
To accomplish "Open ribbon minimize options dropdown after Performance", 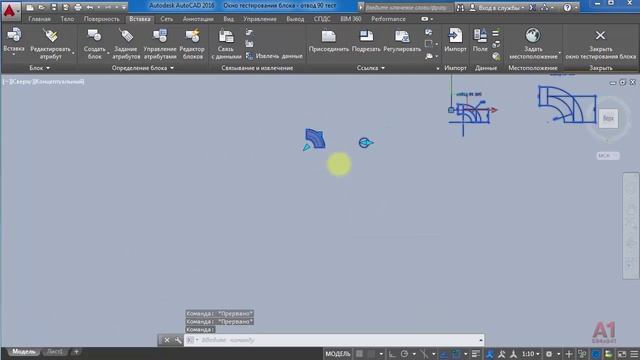I will 431,19.
